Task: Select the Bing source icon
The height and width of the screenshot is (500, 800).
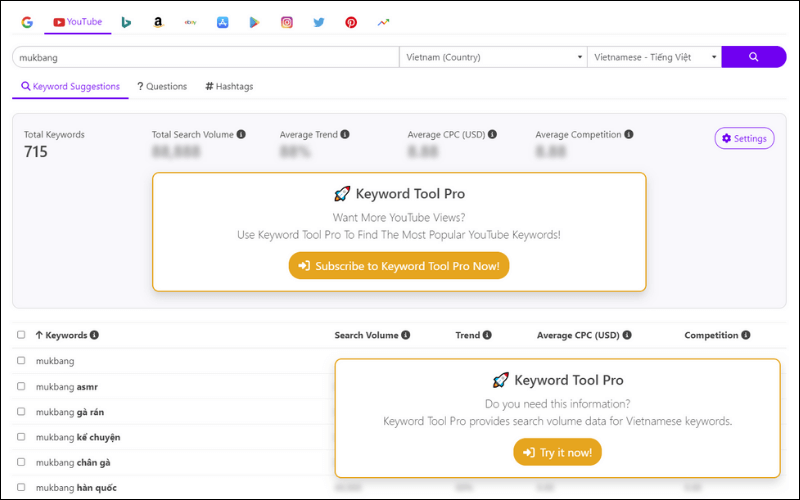Action: (x=126, y=22)
